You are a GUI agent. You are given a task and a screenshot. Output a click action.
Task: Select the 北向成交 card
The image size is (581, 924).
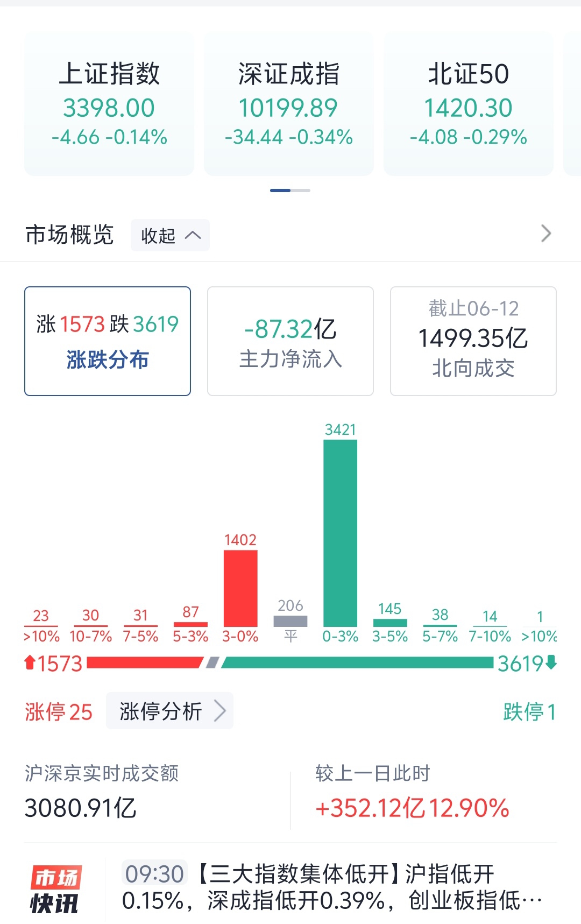(x=473, y=341)
